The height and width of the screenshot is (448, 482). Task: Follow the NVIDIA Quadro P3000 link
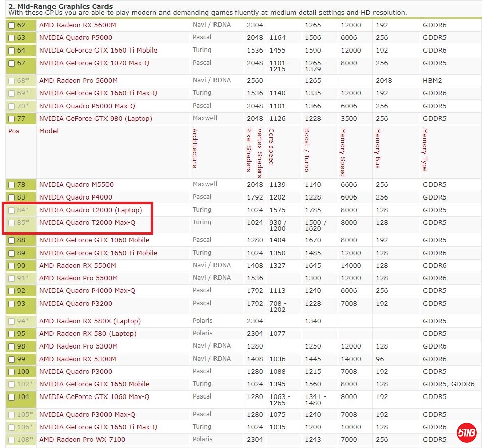point(76,372)
